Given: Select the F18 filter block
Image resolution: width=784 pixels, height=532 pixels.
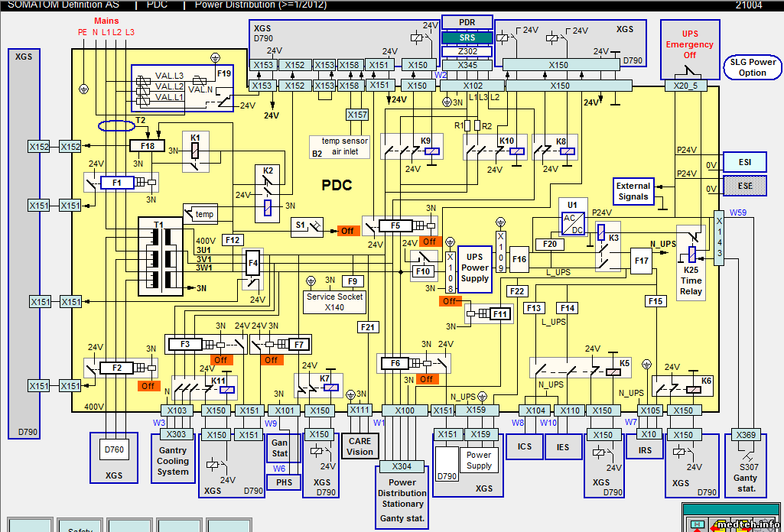Looking at the screenshot, I should point(147,146).
